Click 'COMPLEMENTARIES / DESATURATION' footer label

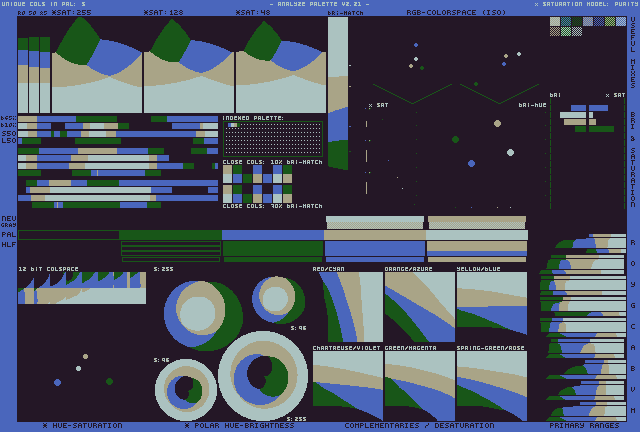[419, 425]
